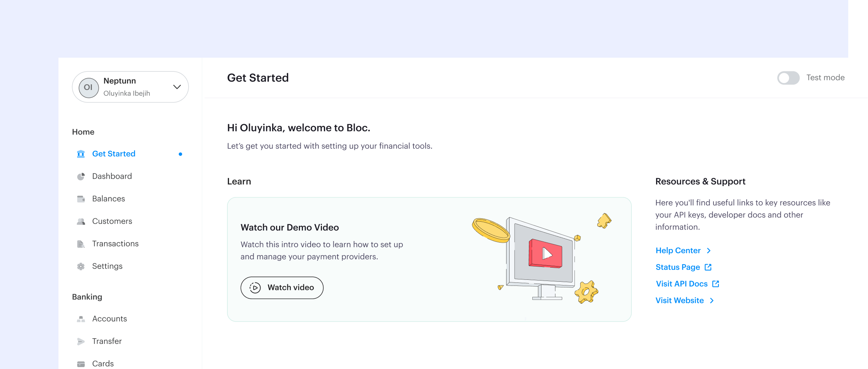The image size is (868, 369).
Task: Click the Transfer paper plane icon
Action: [x=81, y=341]
